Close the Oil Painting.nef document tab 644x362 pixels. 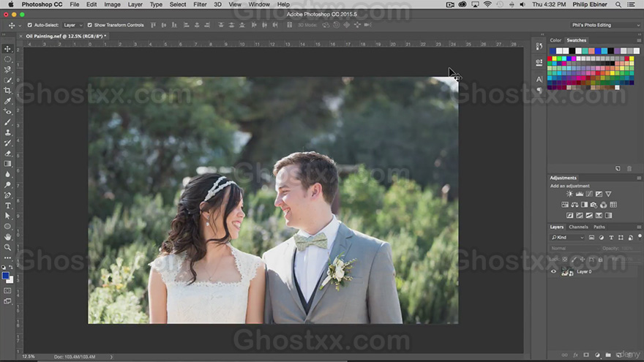[20, 37]
